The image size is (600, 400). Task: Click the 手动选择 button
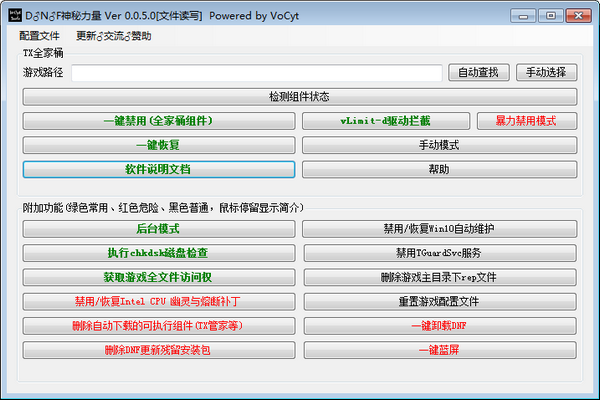[546, 72]
